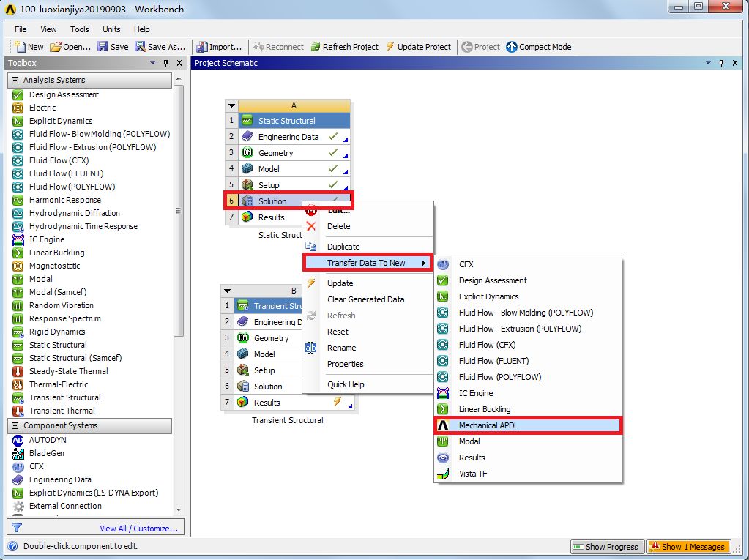Click Import... toolbar button
This screenshot has height=560, width=749.
point(219,47)
